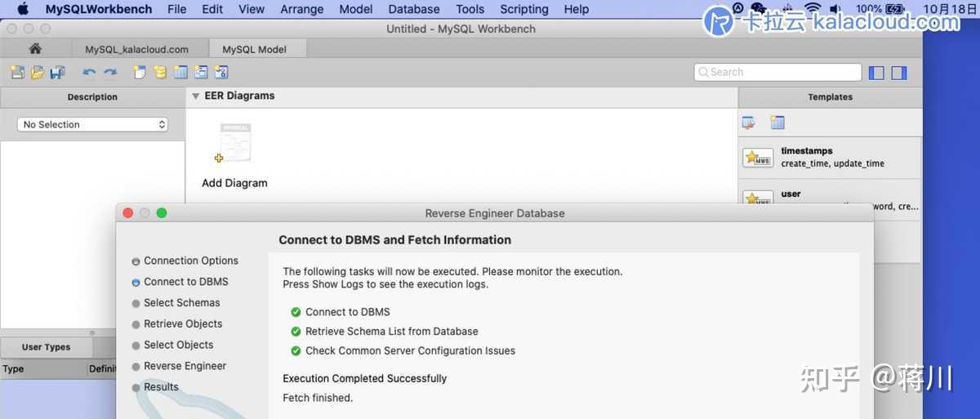Click the Fetch finished text
980x419 pixels.
(318, 399)
